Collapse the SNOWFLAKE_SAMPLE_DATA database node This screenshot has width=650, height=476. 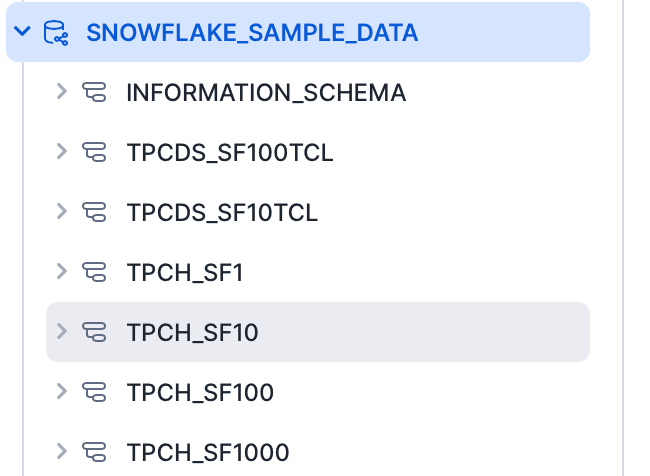[23, 33]
